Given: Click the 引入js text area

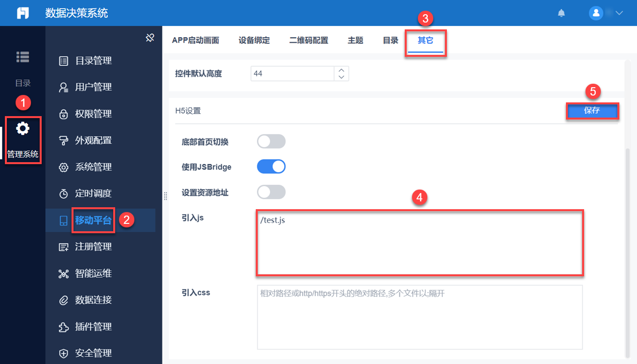Looking at the screenshot, I should (x=420, y=243).
